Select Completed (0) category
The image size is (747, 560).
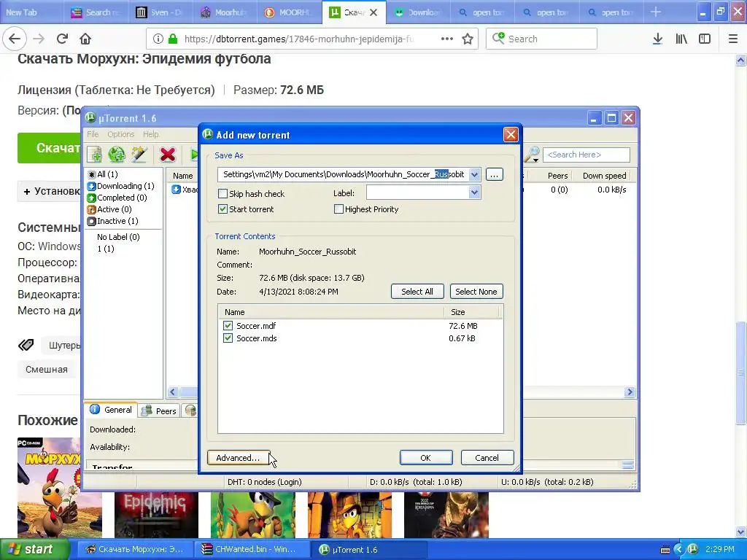(x=117, y=198)
